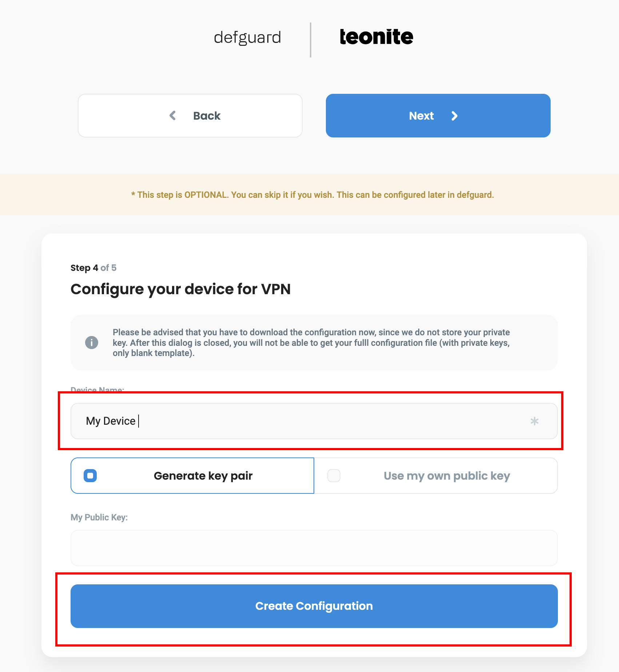Click the My Public Key label
This screenshot has height=672, width=619.
(99, 517)
